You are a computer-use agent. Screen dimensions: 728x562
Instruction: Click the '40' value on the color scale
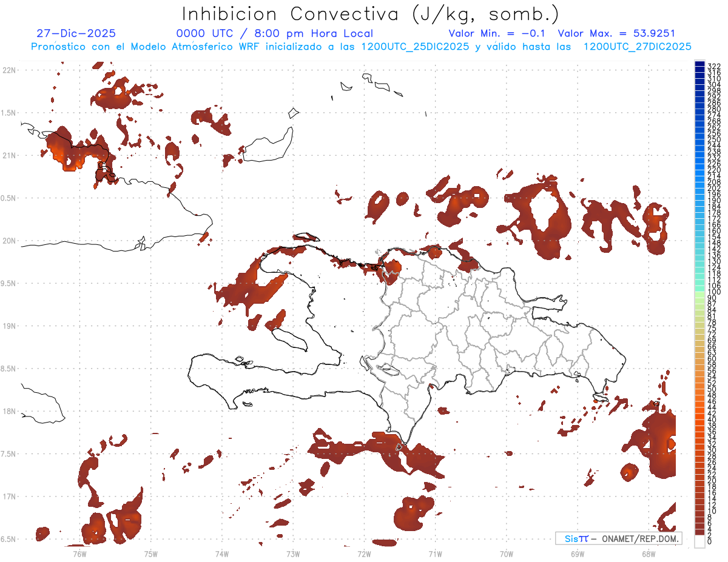(x=712, y=420)
